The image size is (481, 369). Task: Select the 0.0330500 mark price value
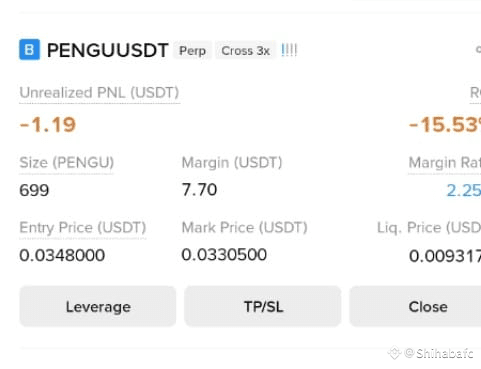pos(224,255)
